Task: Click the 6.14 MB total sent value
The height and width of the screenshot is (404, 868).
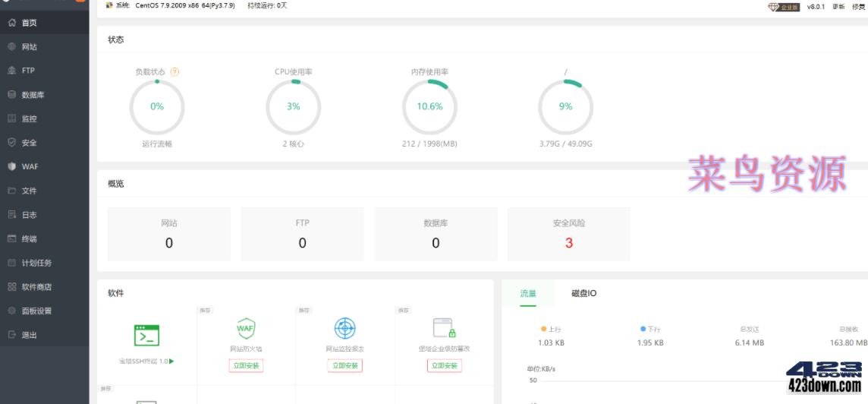Action: point(750,343)
